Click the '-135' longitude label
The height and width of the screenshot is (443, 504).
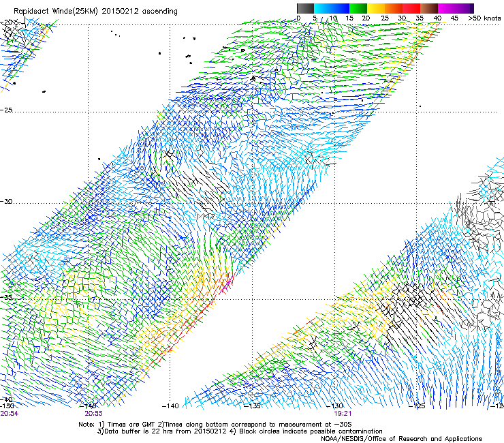[252, 406]
